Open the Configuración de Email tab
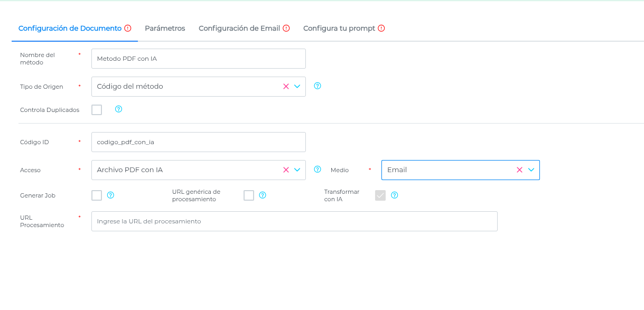The width and height of the screenshot is (644, 310). pyautogui.click(x=239, y=29)
